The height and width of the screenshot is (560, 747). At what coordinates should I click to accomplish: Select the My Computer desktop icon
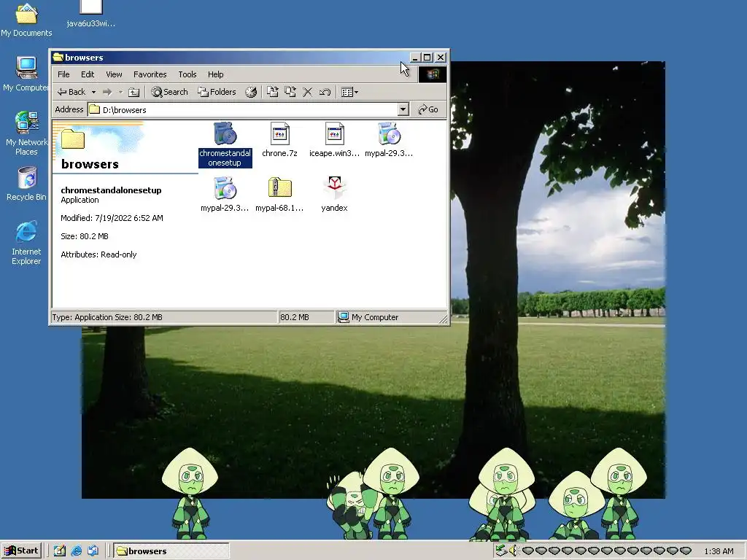tap(26, 74)
